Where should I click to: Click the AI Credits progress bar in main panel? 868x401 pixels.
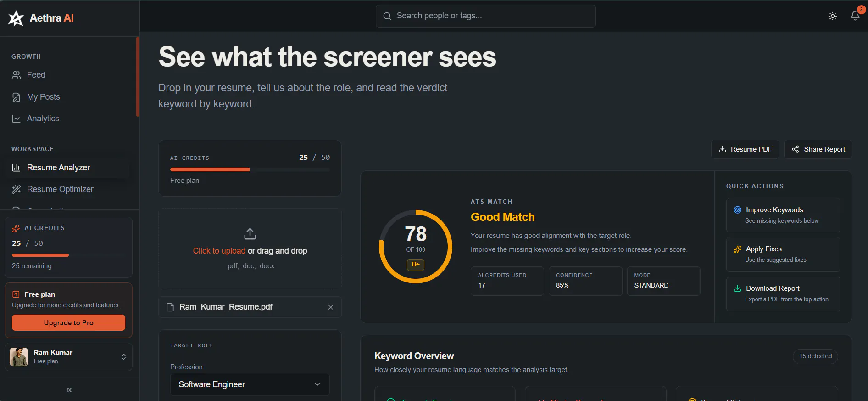[x=250, y=169]
